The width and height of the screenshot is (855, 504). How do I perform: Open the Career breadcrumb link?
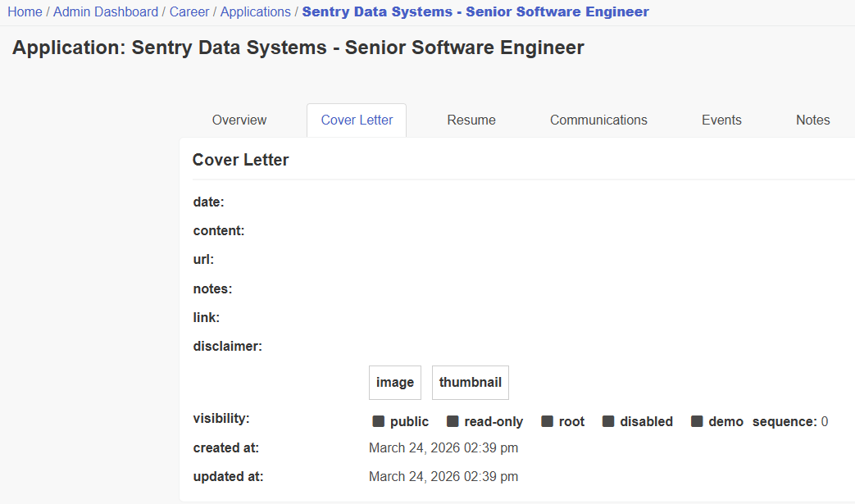(x=189, y=11)
